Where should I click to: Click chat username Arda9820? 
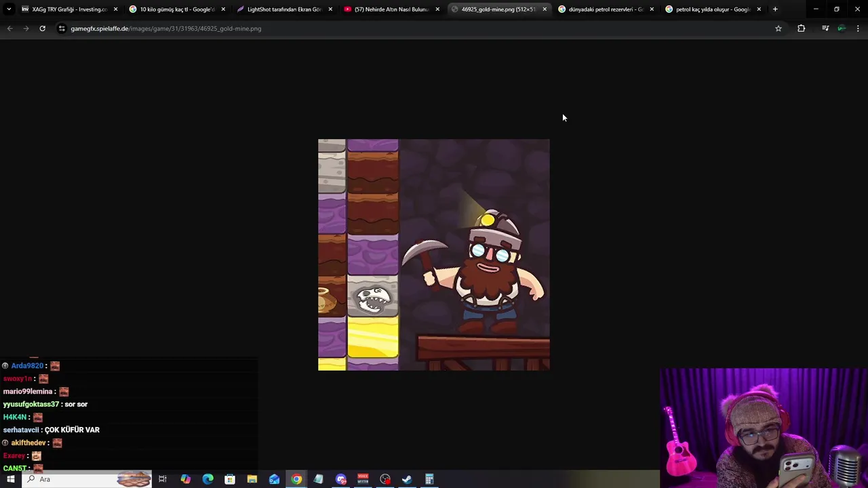(27, 366)
